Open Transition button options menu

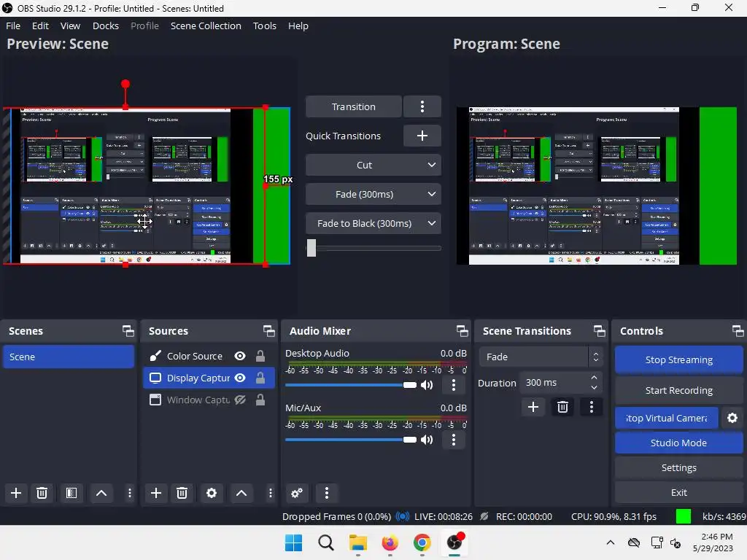(x=422, y=106)
